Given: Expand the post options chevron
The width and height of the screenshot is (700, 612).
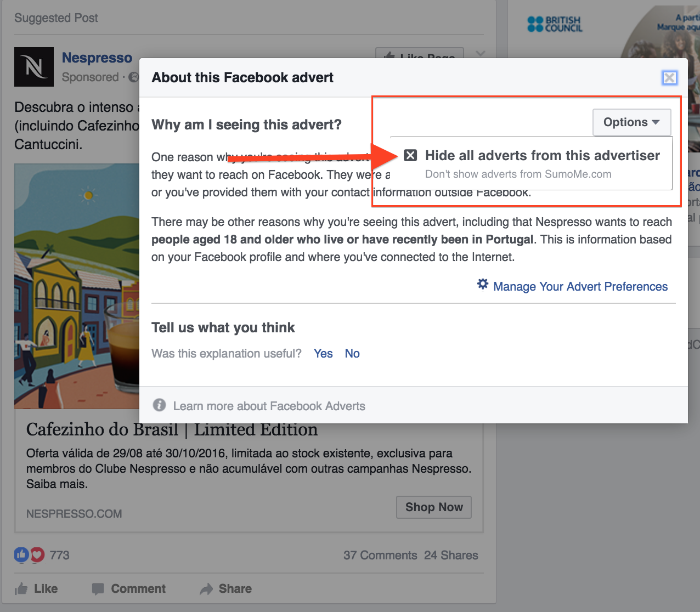Looking at the screenshot, I should coord(481,54).
